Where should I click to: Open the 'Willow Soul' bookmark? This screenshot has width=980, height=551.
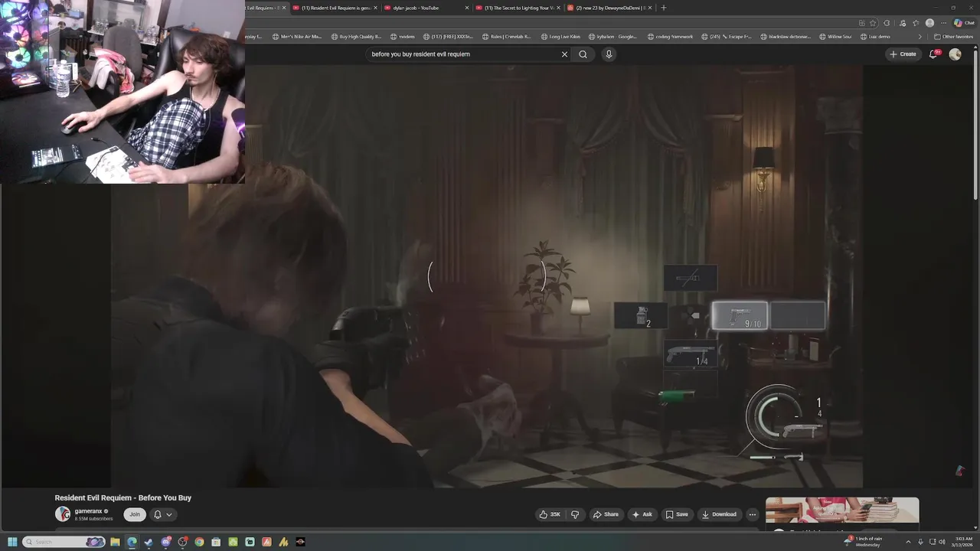tap(835, 37)
